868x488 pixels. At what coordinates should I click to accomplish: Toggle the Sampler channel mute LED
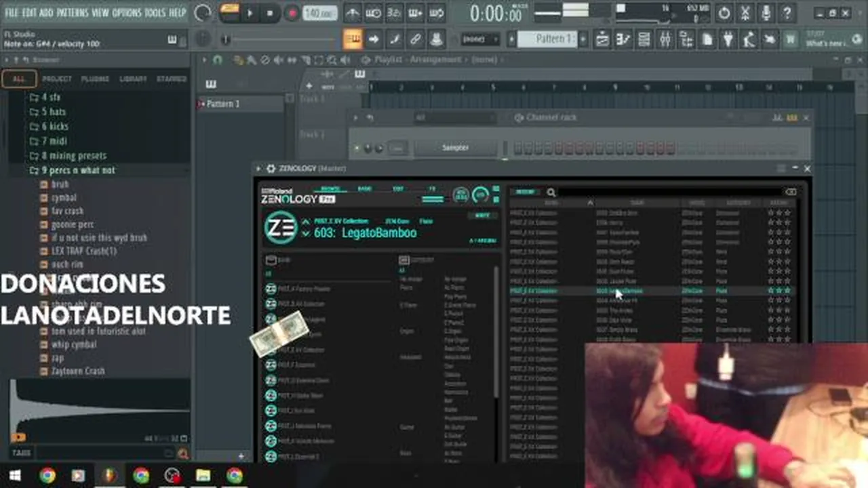pyautogui.click(x=357, y=148)
